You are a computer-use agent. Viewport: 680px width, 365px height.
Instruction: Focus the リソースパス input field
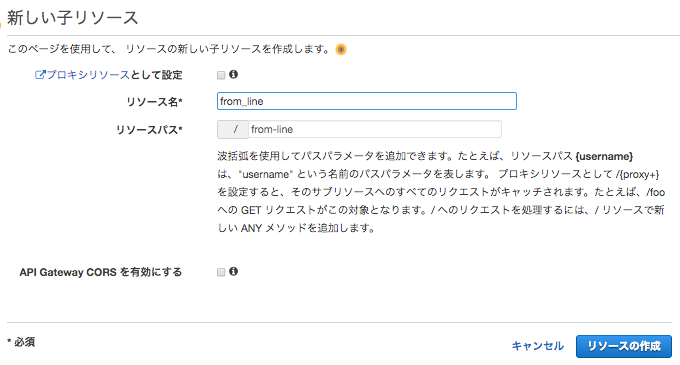point(375,129)
